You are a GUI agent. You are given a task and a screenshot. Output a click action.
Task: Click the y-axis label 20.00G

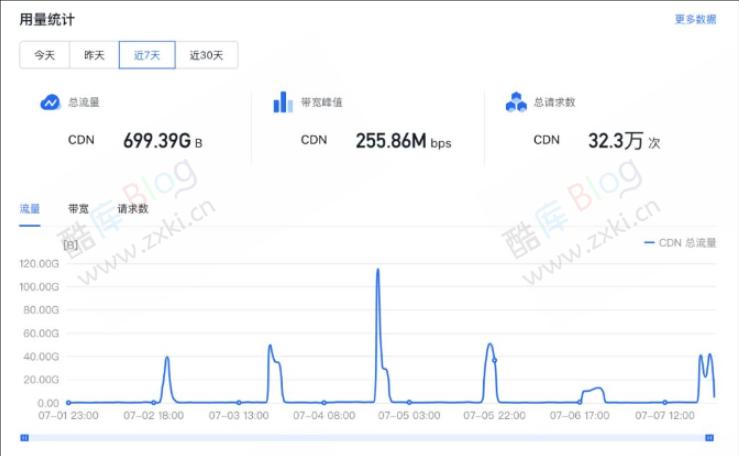(41, 380)
